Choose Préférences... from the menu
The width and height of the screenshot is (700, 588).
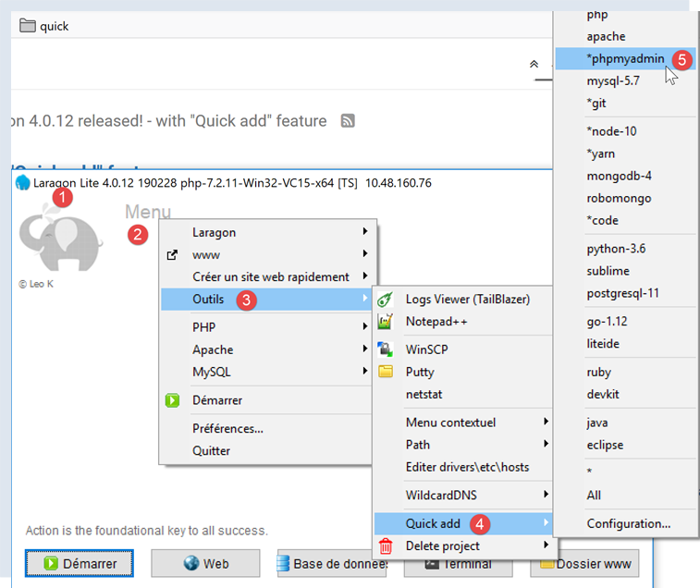pos(227,428)
